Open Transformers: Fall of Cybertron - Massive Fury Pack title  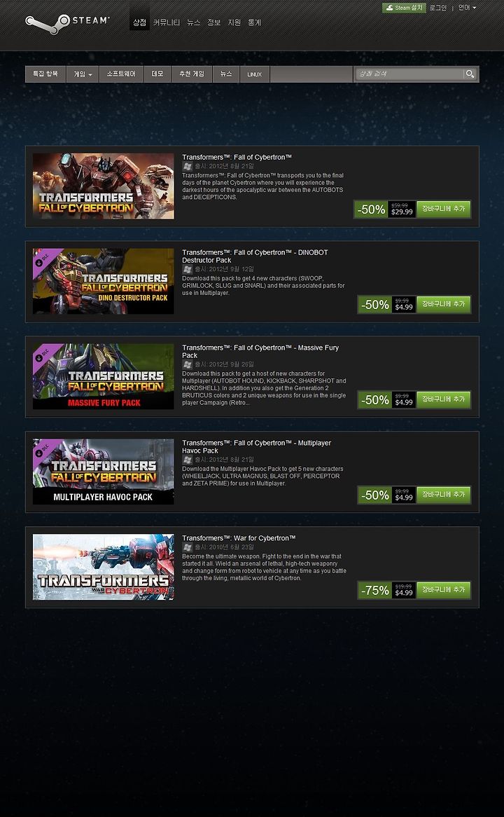[x=260, y=351]
